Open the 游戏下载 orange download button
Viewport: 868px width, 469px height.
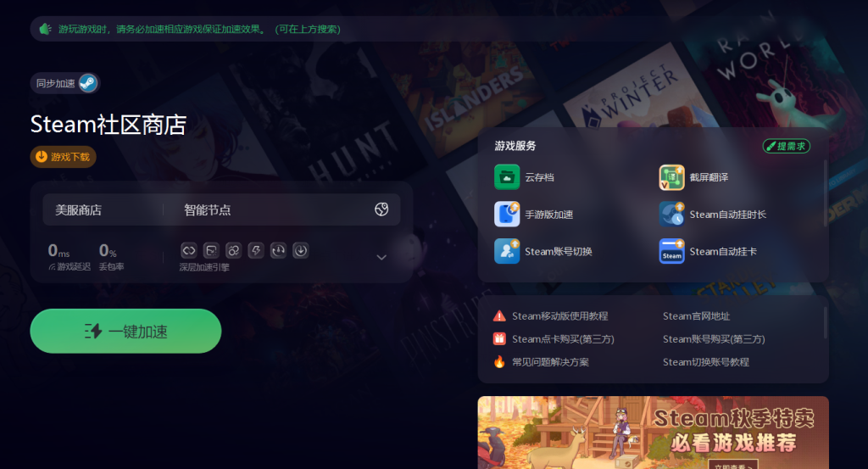63,157
